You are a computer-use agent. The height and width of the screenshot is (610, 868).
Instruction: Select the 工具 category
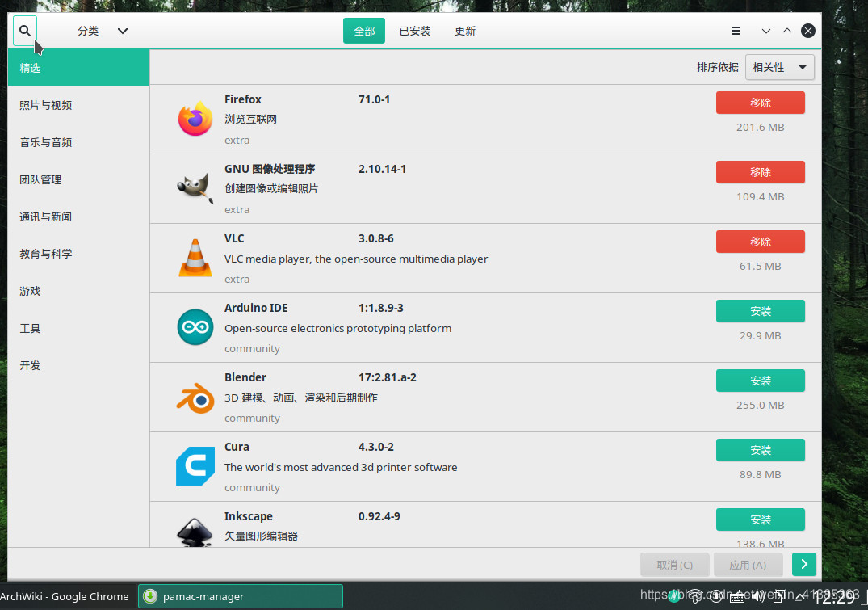click(x=78, y=329)
